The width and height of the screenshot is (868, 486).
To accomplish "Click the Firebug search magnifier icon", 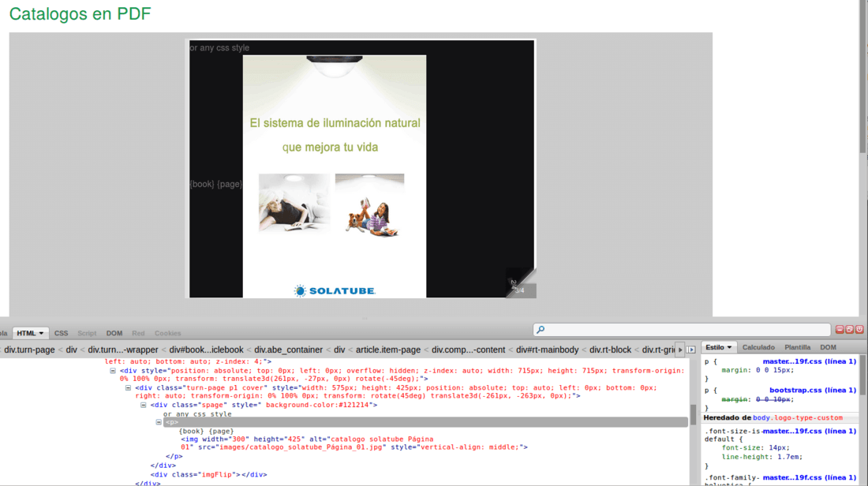I will click(541, 330).
